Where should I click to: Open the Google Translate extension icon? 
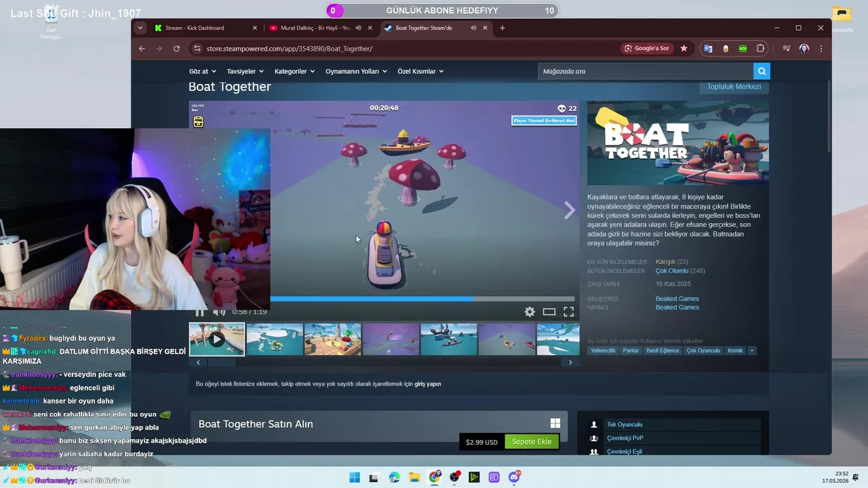point(708,49)
